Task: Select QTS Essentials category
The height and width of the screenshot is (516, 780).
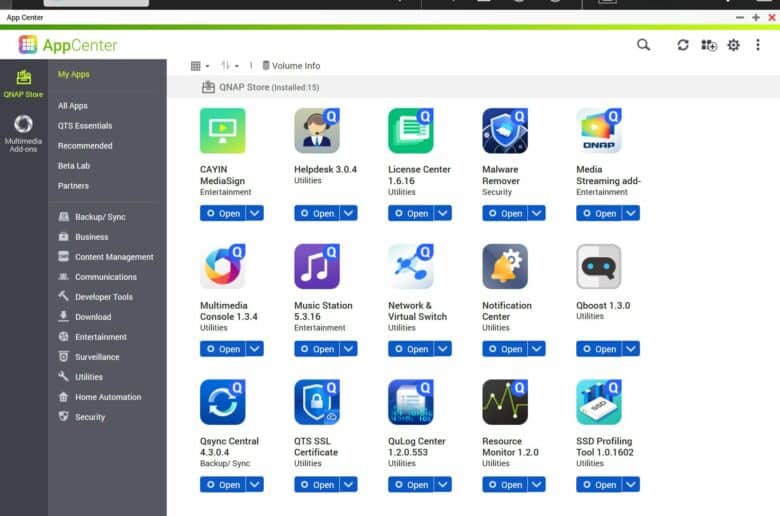Action: [x=85, y=125]
